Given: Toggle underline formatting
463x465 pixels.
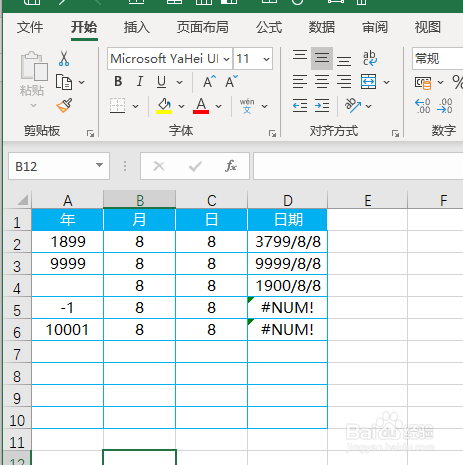Looking at the screenshot, I should (x=162, y=82).
